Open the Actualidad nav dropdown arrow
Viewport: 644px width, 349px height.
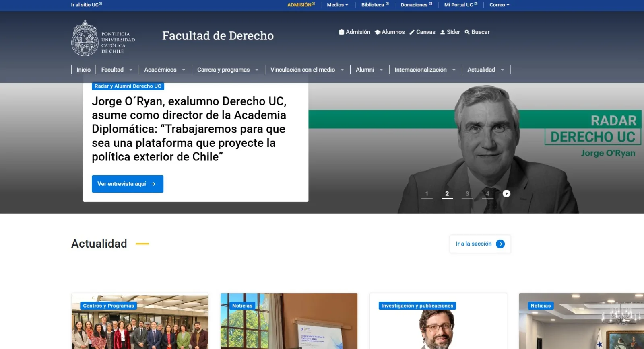pyautogui.click(x=502, y=70)
